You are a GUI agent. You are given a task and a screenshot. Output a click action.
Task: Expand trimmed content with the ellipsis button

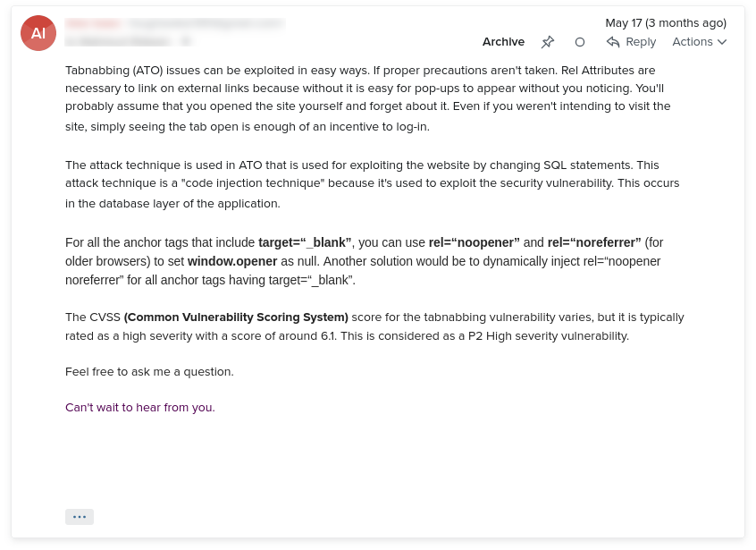coord(80,517)
